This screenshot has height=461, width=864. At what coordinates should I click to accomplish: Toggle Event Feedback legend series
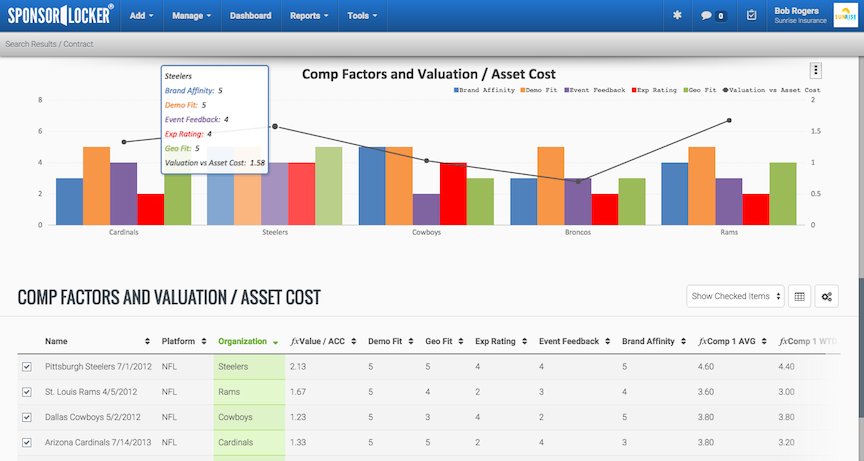tap(595, 90)
